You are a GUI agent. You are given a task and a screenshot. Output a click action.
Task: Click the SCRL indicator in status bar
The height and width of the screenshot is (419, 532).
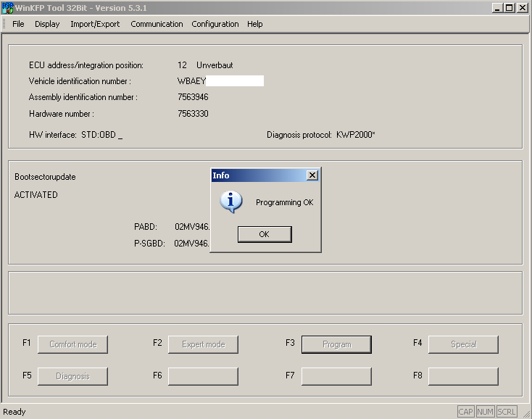tap(507, 412)
